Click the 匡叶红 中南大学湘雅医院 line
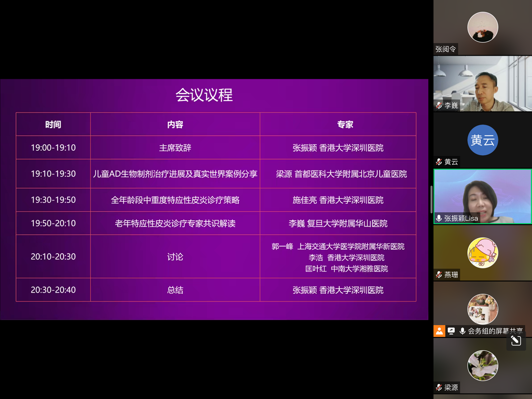Screen dimensions: 532x399 click(x=346, y=269)
